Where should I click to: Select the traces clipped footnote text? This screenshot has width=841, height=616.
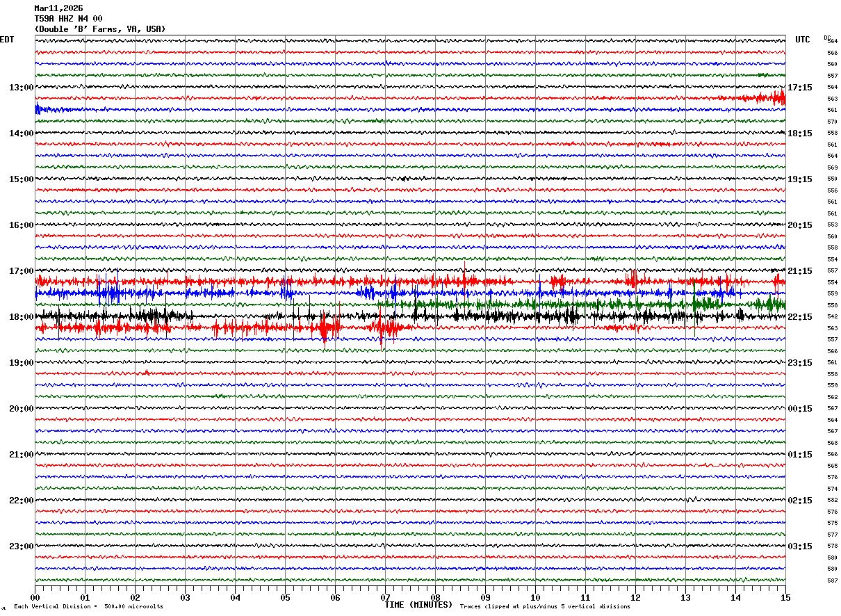click(545, 607)
